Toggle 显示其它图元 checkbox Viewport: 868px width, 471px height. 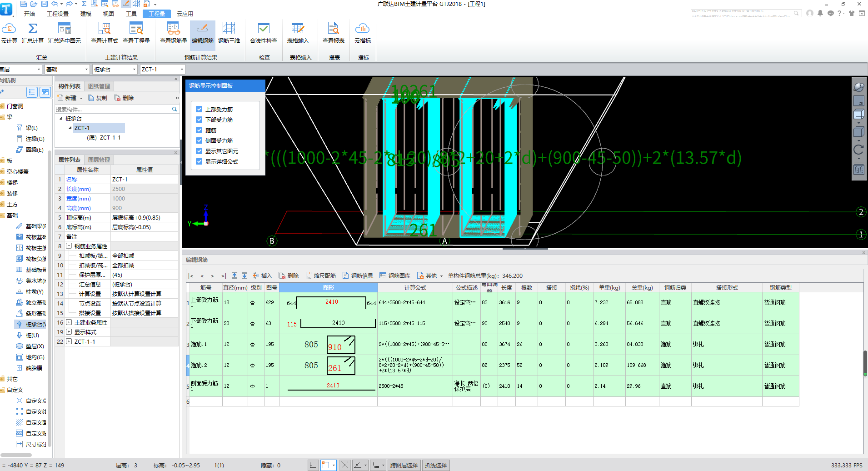pos(199,151)
